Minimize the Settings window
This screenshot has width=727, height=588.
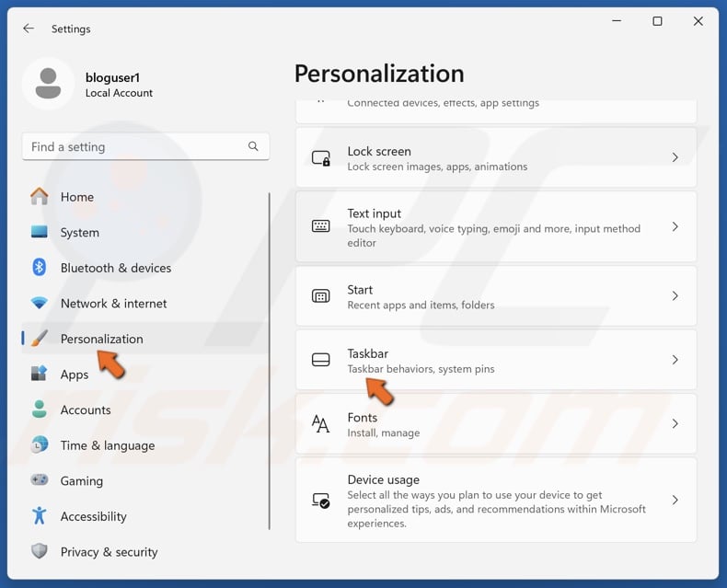pyautogui.click(x=617, y=21)
